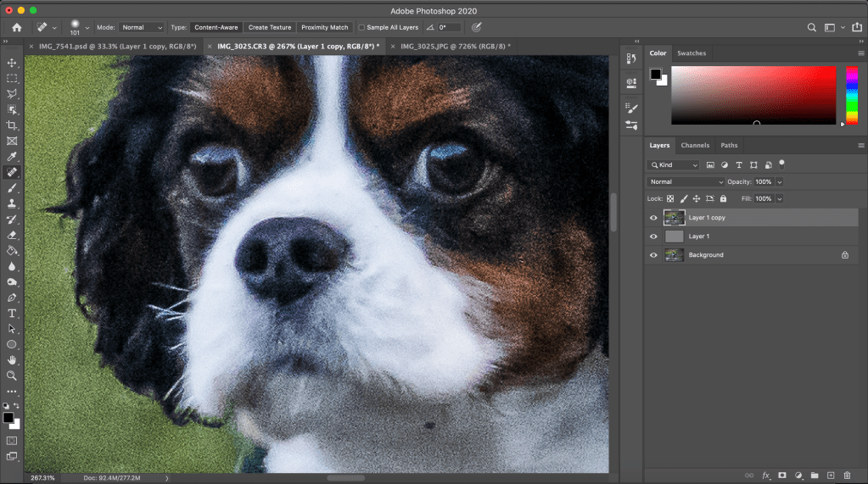Toggle visibility of the Background layer
Screen dimensions: 868x484
pos(653,255)
